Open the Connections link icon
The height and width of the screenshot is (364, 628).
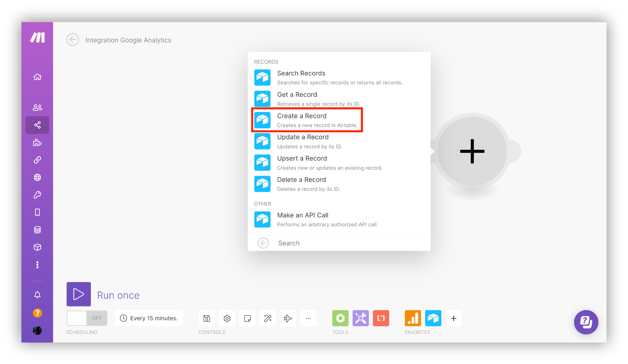pyautogui.click(x=37, y=160)
